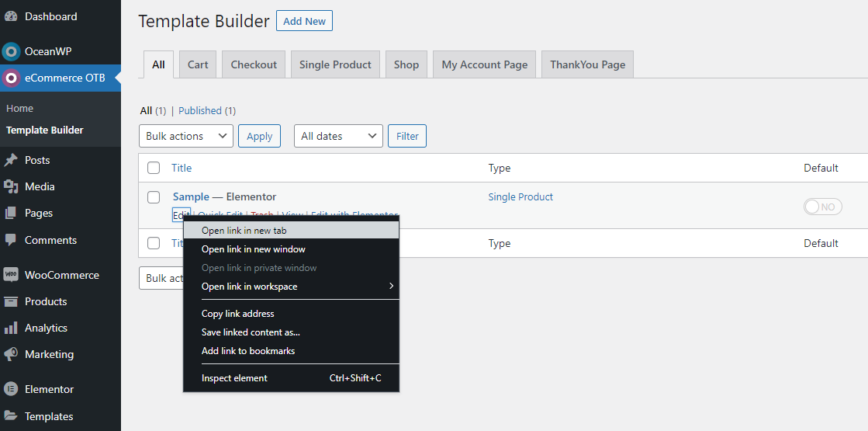Image resolution: width=868 pixels, height=431 pixels.
Task: Click the Media library icon
Action: coord(11,186)
